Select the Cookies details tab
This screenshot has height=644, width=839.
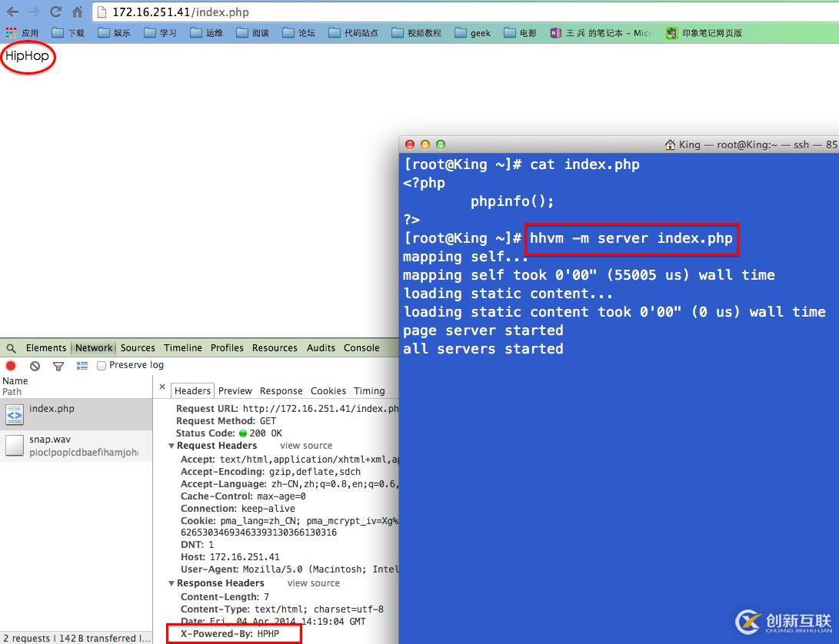[x=328, y=391]
